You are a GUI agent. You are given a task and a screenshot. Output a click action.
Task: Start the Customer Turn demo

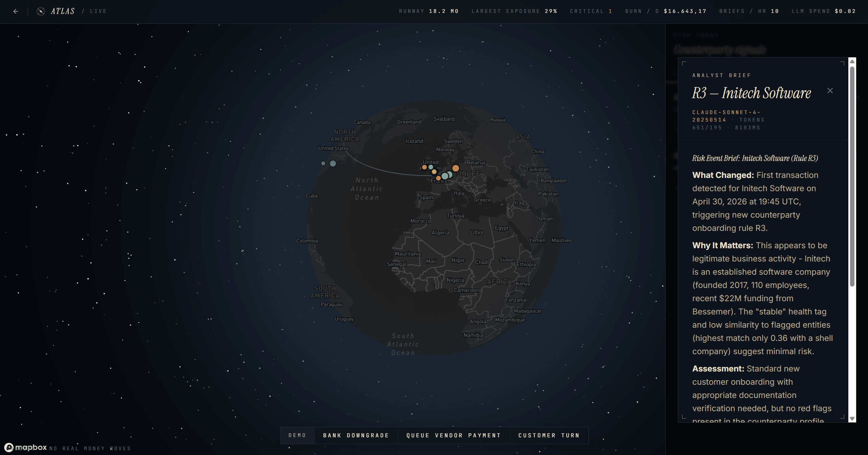[549, 435]
